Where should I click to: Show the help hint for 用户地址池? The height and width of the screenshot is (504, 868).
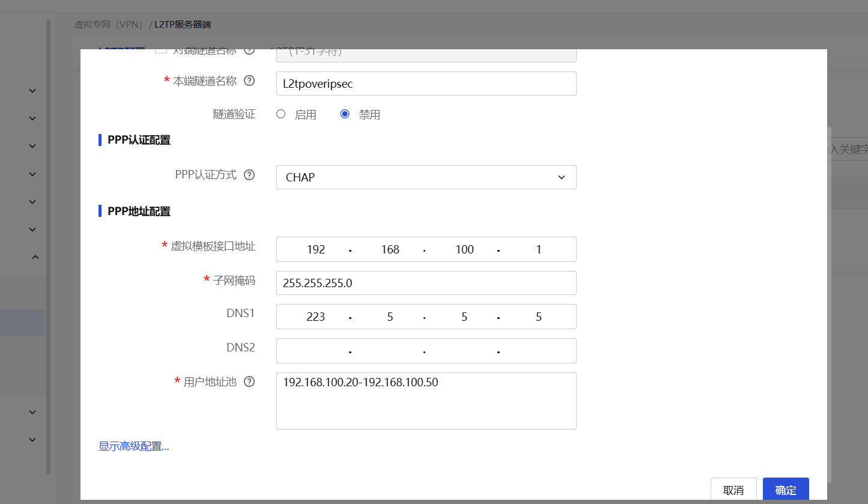[249, 381]
